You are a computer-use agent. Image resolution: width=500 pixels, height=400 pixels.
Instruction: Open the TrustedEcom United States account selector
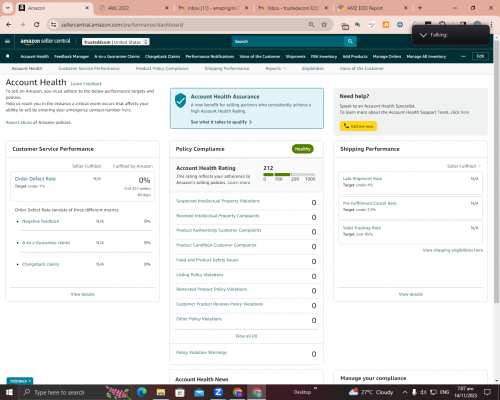click(116, 42)
